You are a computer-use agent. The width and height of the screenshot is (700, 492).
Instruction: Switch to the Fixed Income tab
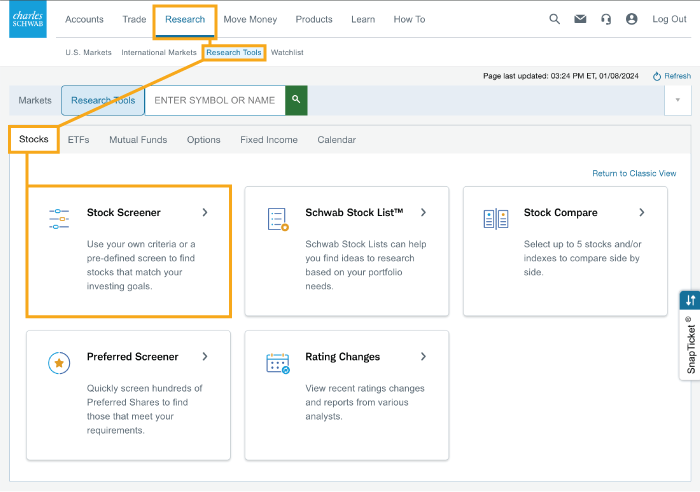point(269,140)
